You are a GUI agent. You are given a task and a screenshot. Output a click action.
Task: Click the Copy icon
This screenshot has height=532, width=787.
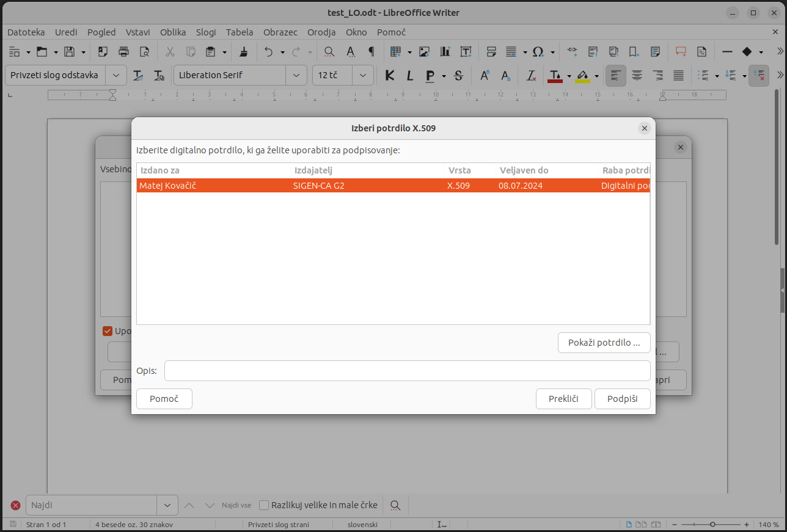point(191,52)
